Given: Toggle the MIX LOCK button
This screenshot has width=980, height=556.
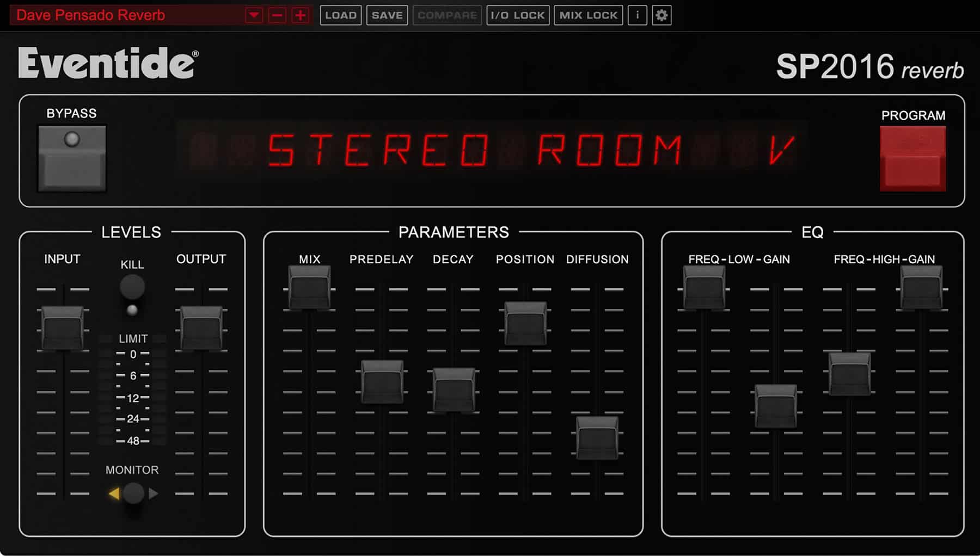Looking at the screenshot, I should pyautogui.click(x=589, y=15).
